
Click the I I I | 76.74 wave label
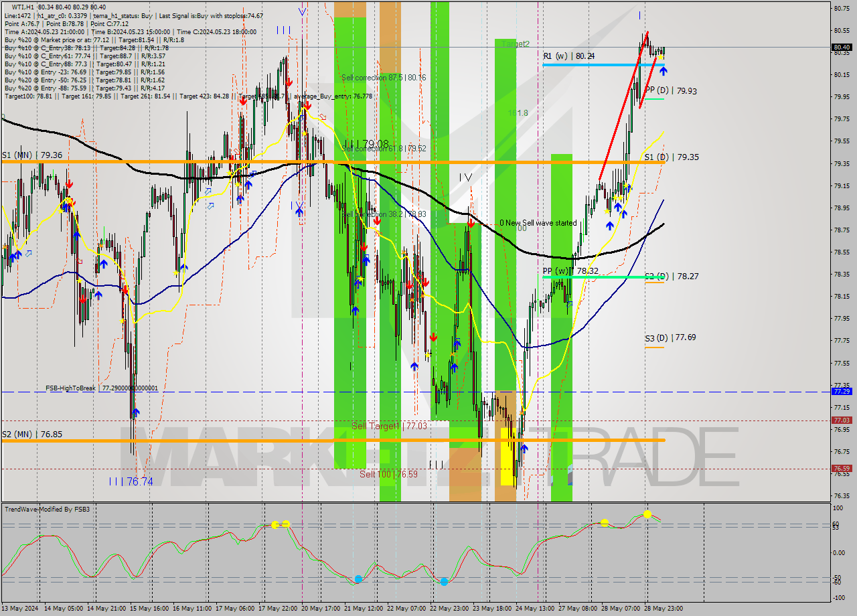(x=131, y=481)
